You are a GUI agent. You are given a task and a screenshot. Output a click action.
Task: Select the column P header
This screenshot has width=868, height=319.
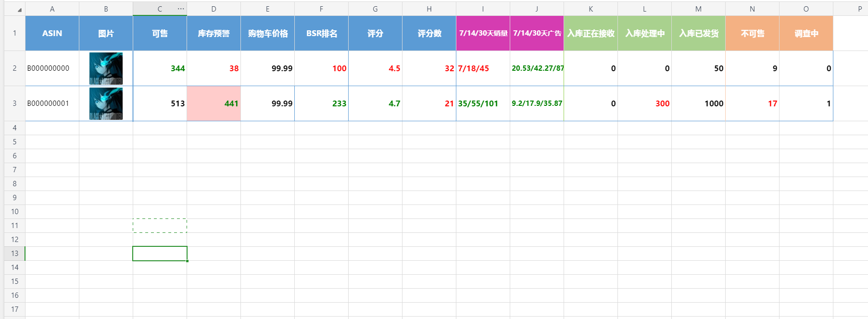coord(859,9)
